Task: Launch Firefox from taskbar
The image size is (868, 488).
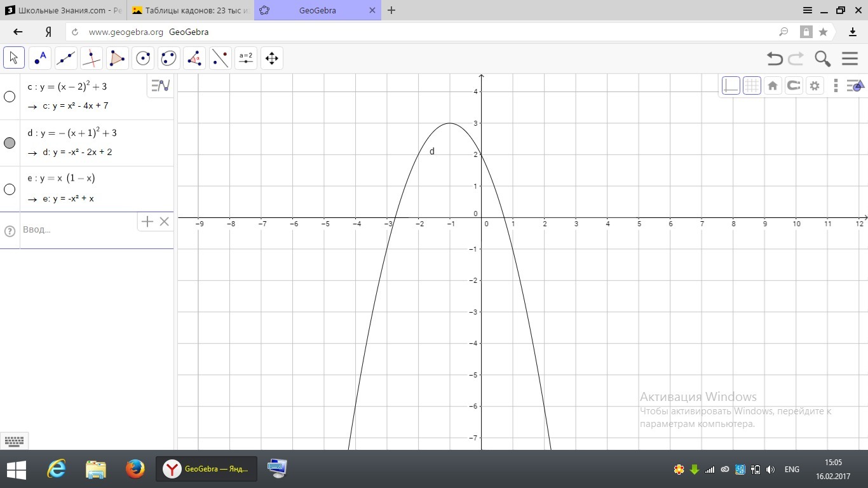Action: tap(135, 470)
